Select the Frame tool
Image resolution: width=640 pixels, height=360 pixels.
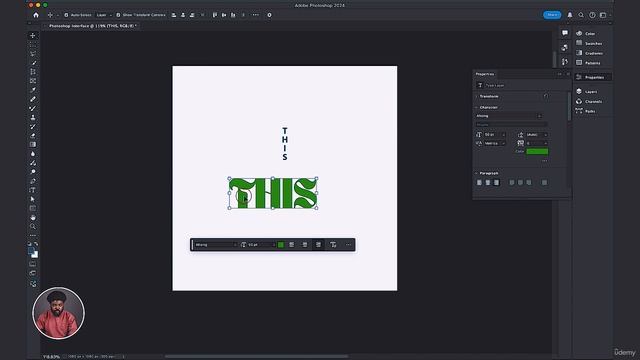(x=33, y=81)
